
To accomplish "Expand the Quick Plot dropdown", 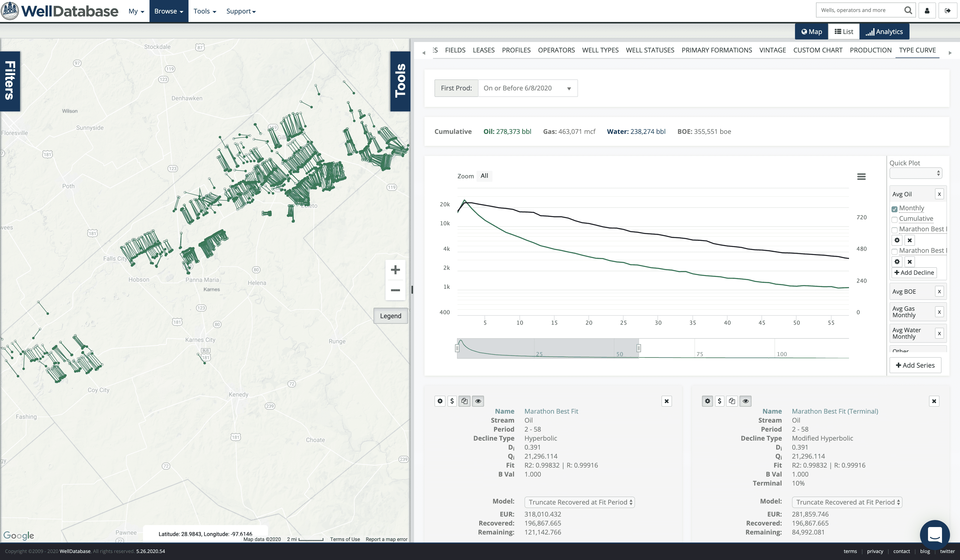I will (x=915, y=174).
